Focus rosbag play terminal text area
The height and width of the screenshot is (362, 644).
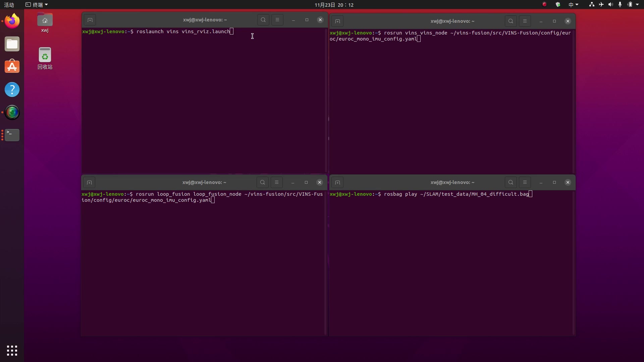(451, 261)
